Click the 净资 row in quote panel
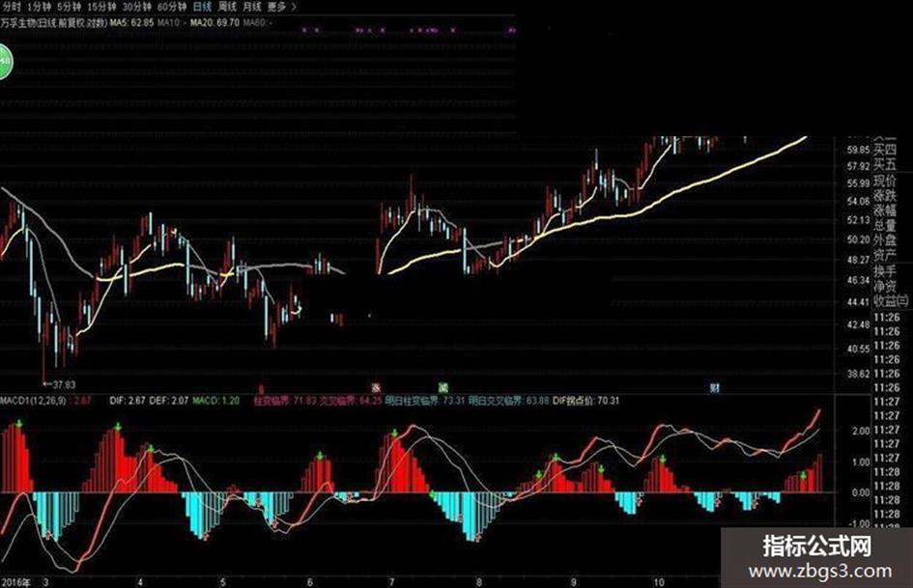Screen dimensions: 913x588 tap(884, 286)
